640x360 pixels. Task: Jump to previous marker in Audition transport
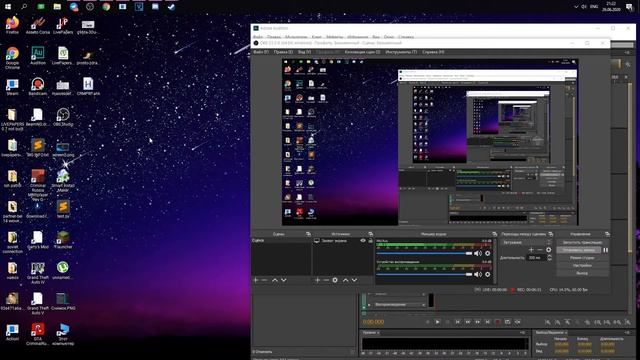458,322
